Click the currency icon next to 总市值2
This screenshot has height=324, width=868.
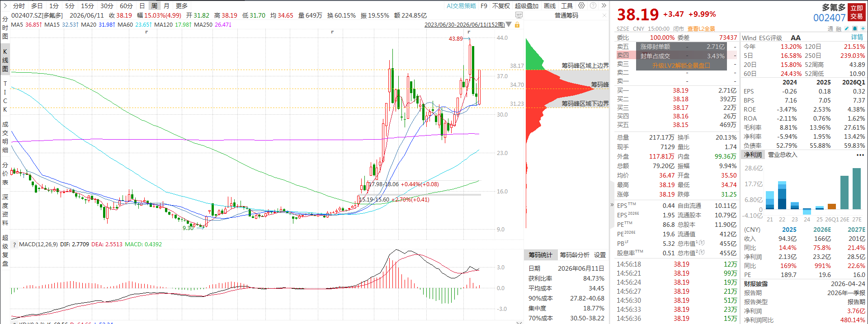click(x=702, y=253)
